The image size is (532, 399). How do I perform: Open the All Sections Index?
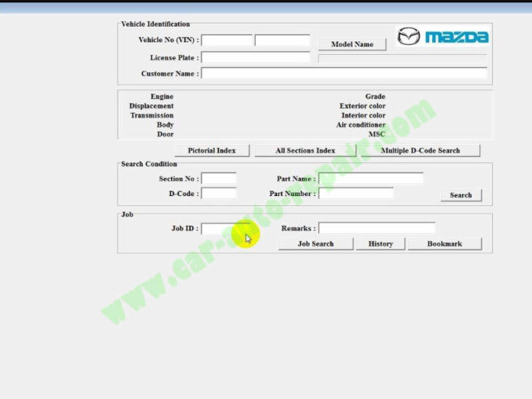[x=305, y=151]
